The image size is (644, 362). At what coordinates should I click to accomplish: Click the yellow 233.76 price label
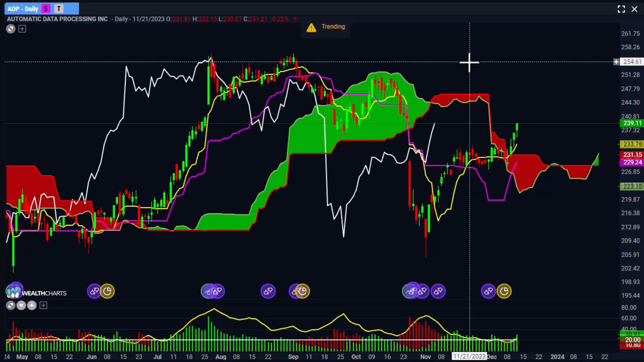pos(632,144)
